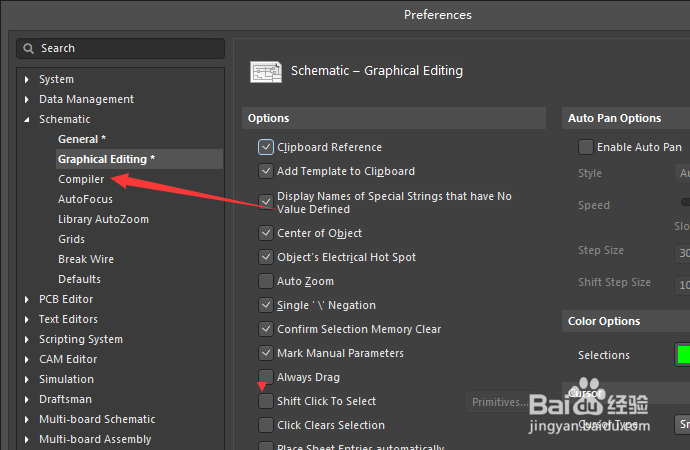The height and width of the screenshot is (450, 690).
Task: Click the Search input field
Action: (x=125, y=48)
